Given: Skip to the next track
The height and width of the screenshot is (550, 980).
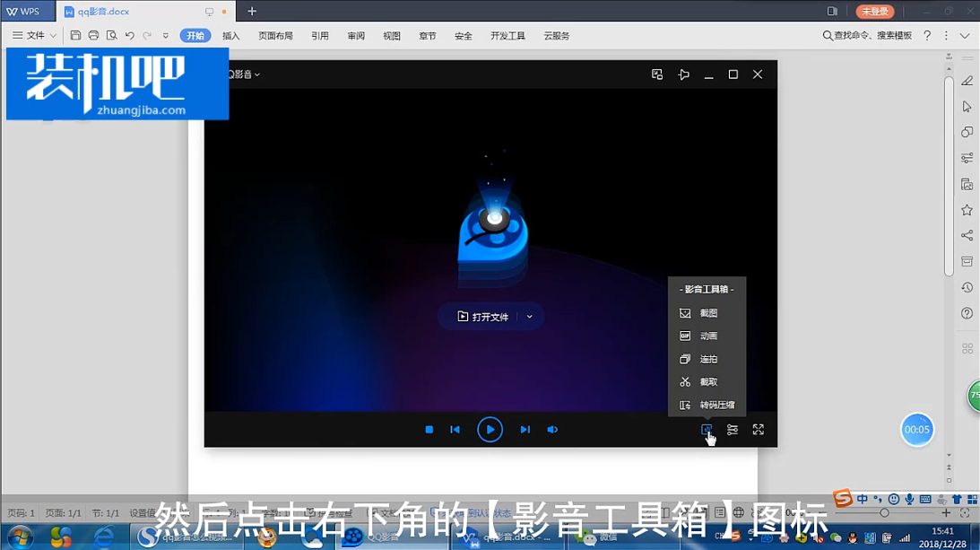Looking at the screenshot, I should [x=525, y=430].
